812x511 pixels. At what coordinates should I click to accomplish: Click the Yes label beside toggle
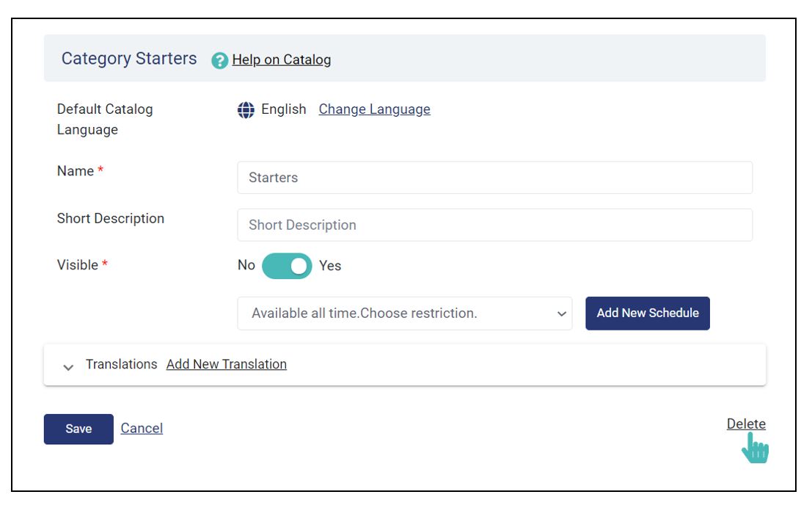[x=330, y=266]
